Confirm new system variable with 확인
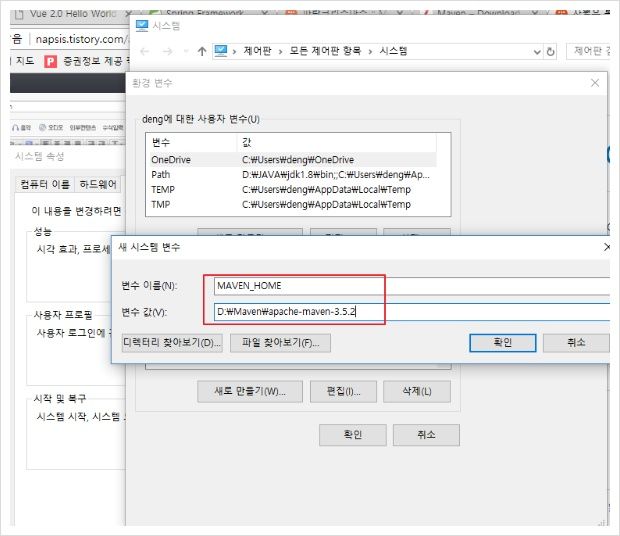This screenshot has width=620, height=536. point(503,343)
